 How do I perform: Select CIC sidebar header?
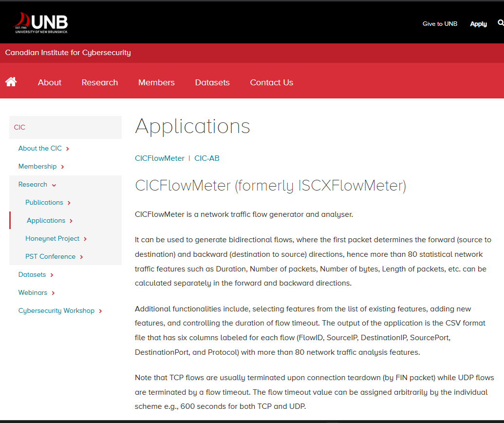(x=65, y=127)
